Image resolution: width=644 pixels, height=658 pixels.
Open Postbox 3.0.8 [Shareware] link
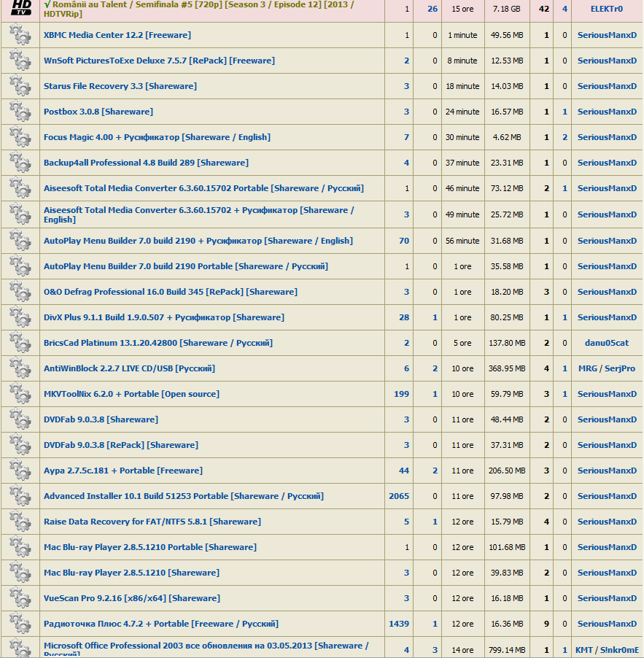point(98,112)
